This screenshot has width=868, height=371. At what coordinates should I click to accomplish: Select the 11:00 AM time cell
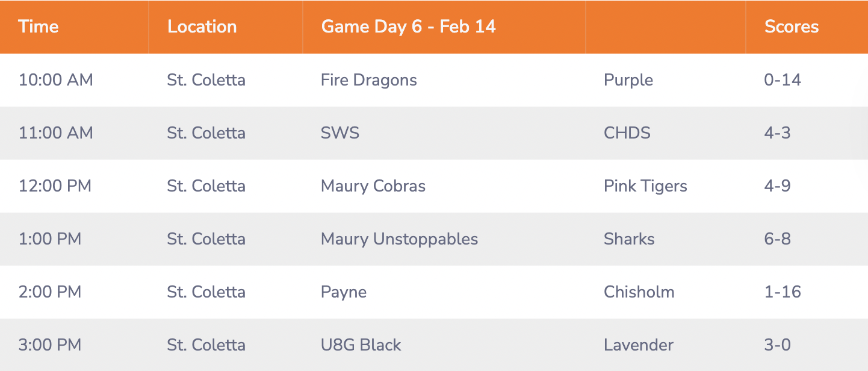55,133
